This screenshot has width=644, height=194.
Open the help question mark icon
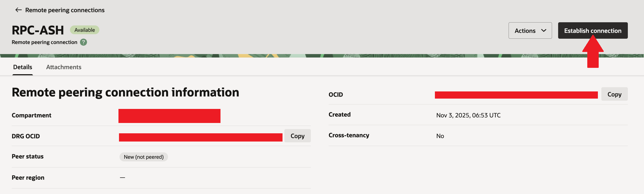coord(83,42)
